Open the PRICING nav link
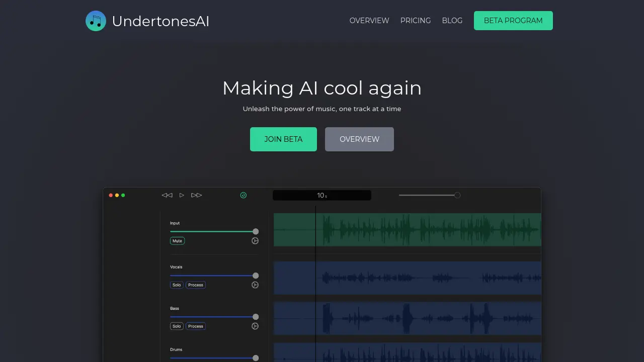Image resolution: width=644 pixels, height=362 pixels. 416,21
